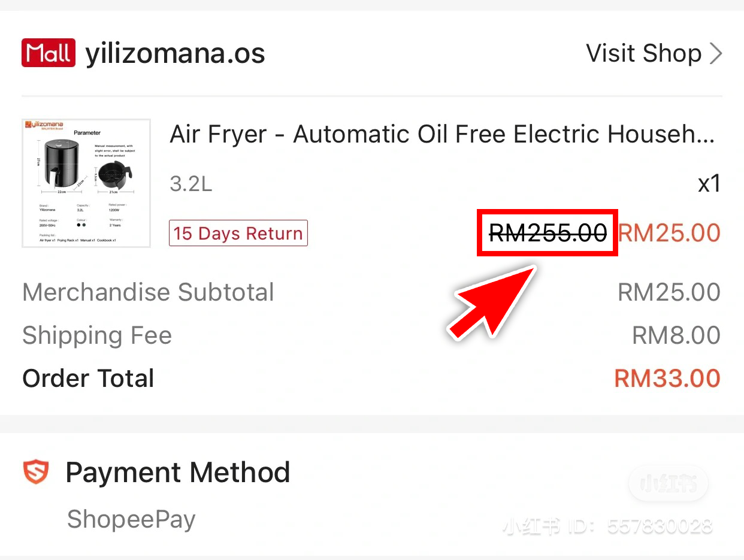
Task: Open the yilizomana.os shop name
Action: point(175,54)
